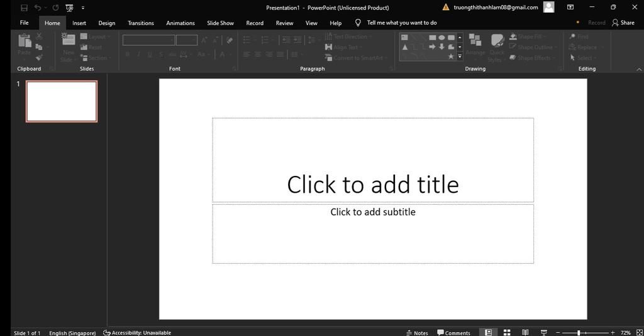Open the Layout dropdown
Viewport: 644px width, 336px height.
[x=96, y=36]
